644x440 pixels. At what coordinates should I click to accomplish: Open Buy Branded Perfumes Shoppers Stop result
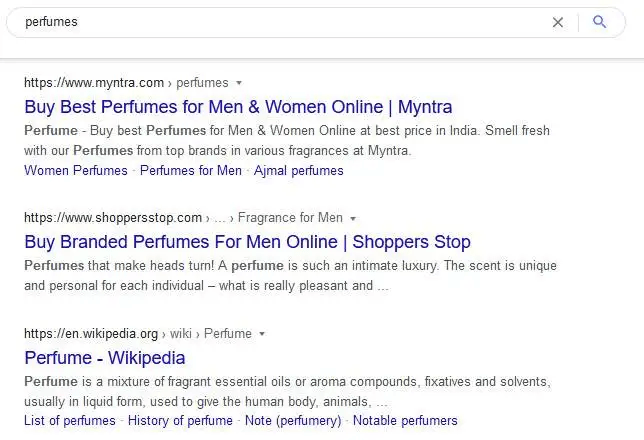pyautogui.click(x=247, y=242)
